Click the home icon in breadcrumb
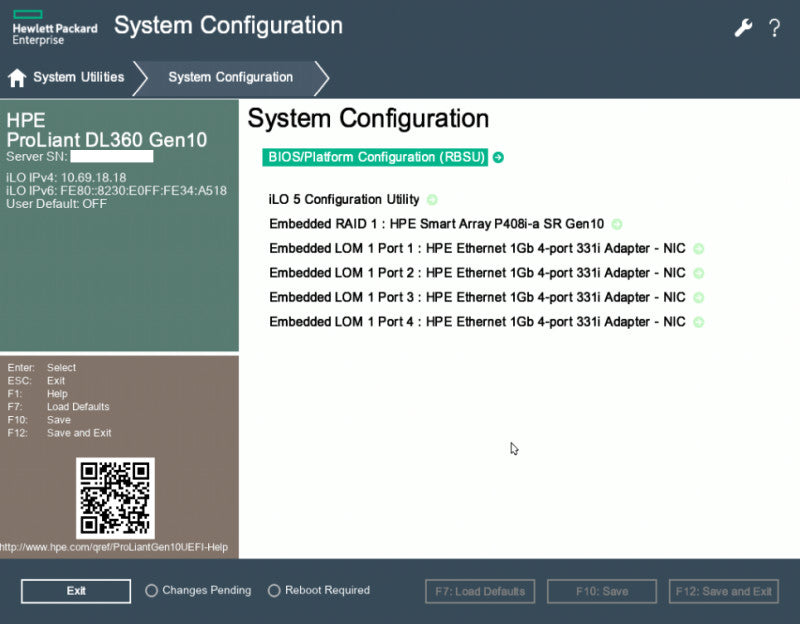 (17, 78)
